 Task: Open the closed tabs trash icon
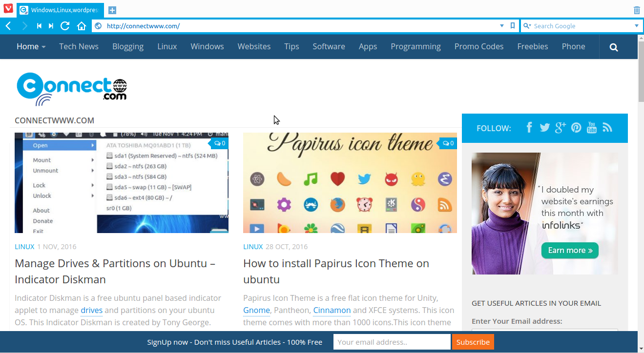(x=637, y=10)
